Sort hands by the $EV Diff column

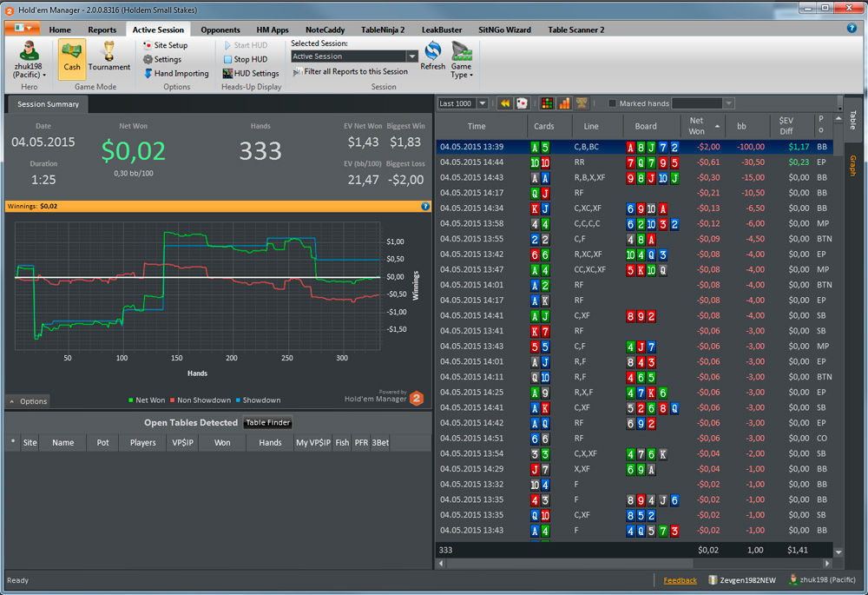[x=792, y=126]
